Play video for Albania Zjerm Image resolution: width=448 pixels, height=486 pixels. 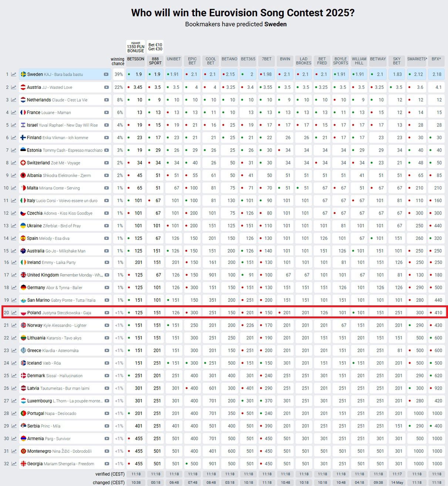click(x=106, y=175)
